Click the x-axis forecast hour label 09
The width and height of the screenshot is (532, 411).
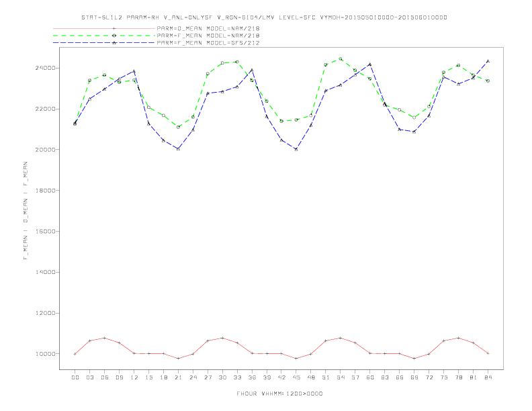coord(119,377)
